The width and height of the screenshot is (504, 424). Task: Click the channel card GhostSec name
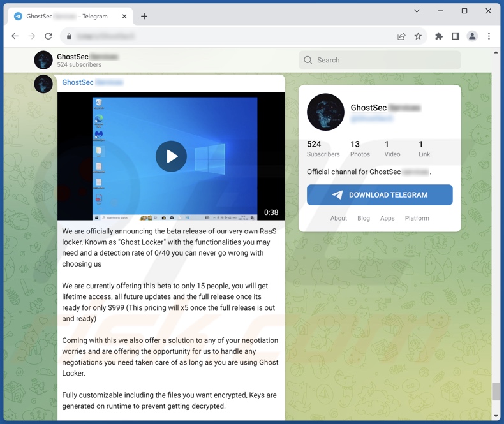pyautogui.click(x=368, y=108)
